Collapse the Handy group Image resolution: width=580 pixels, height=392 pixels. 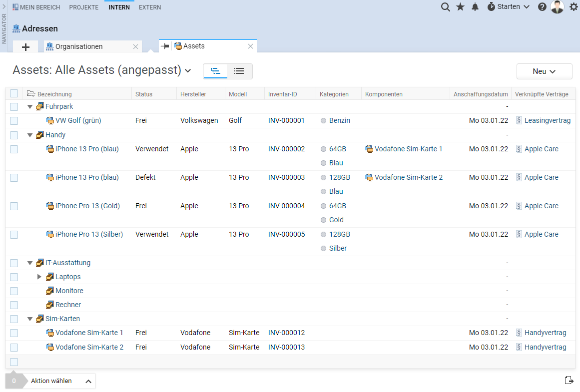click(x=30, y=135)
